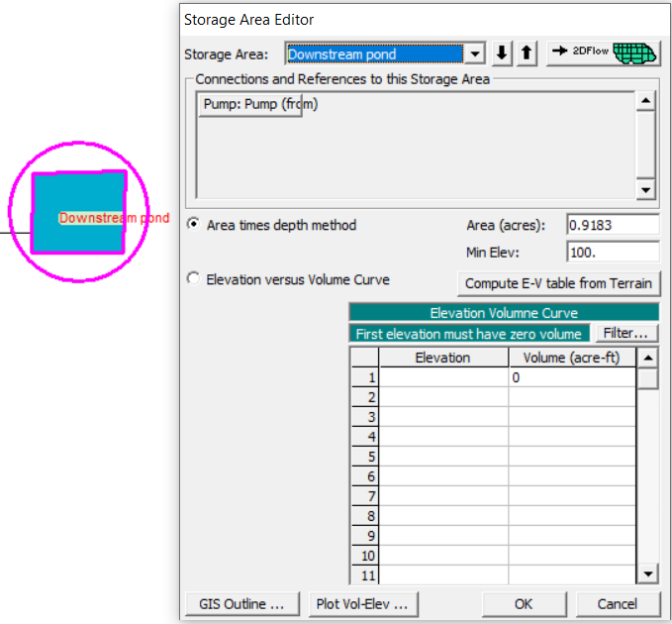Click the red Downstream pond map label
672x624 pixels.
(x=114, y=218)
